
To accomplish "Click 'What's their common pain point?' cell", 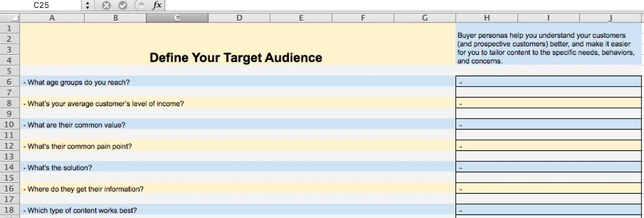I will [x=238, y=146].
